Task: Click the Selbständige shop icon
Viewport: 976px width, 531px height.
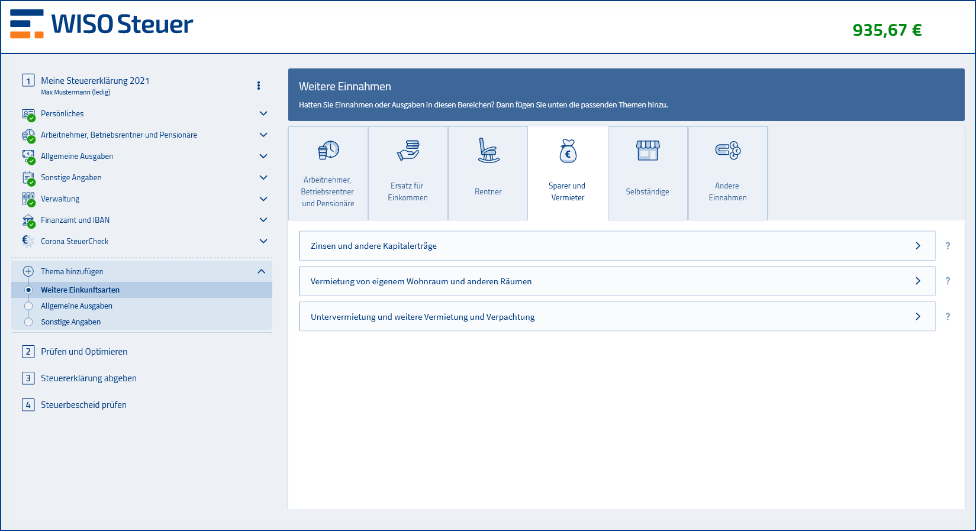Action: coord(648,151)
